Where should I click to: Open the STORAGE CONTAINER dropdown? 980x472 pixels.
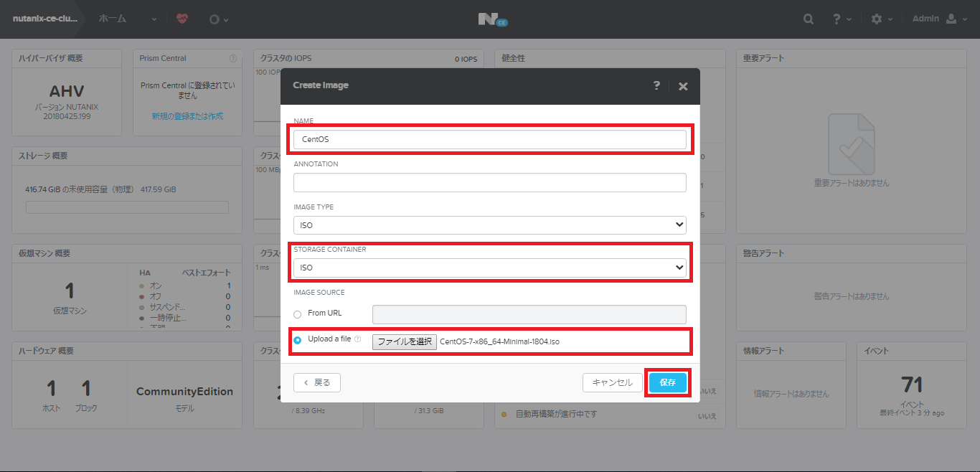(490, 268)
